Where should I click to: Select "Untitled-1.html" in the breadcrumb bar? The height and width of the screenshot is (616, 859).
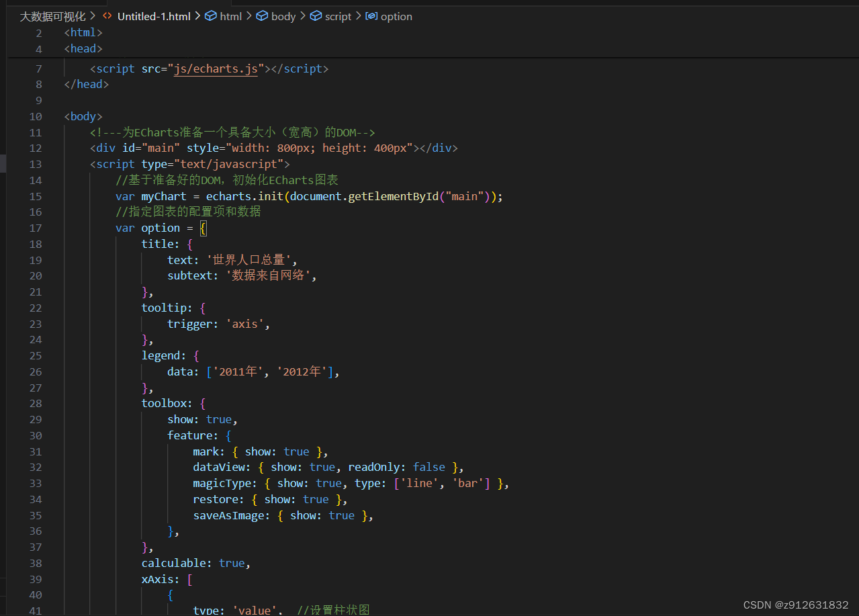coord(154,16)
